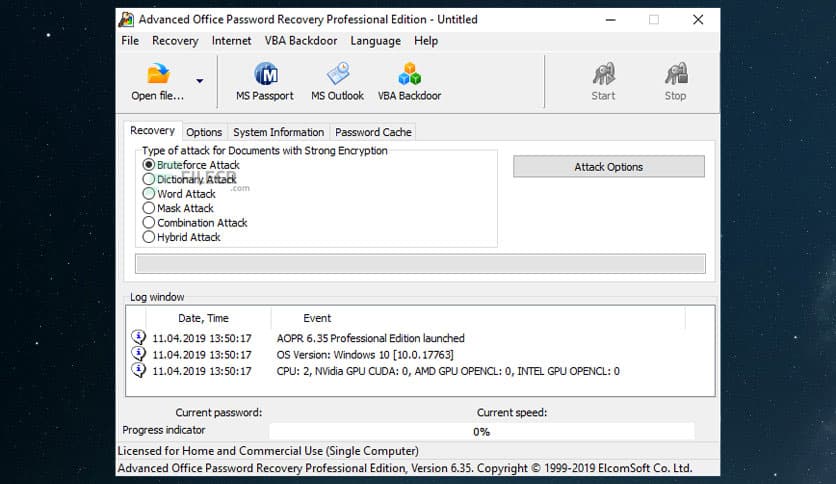Switch to the System Information tab
Screen dimensions: 836x484
278,132
